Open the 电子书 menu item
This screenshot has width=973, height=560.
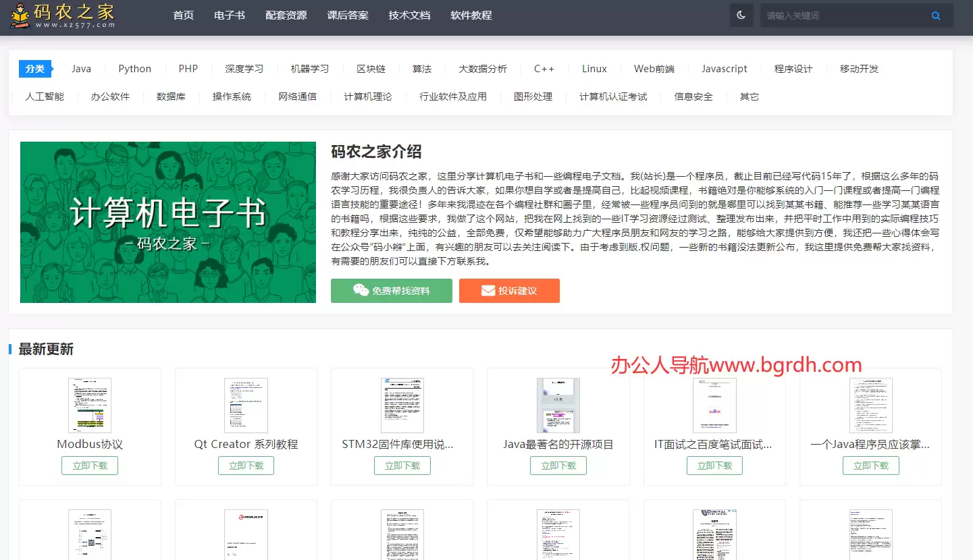pos(229,15)
